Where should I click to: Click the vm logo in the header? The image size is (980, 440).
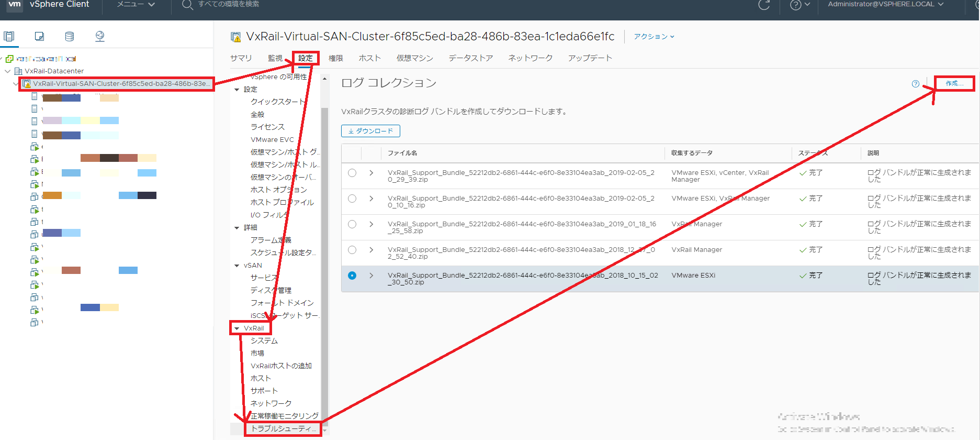pos(15,5)
